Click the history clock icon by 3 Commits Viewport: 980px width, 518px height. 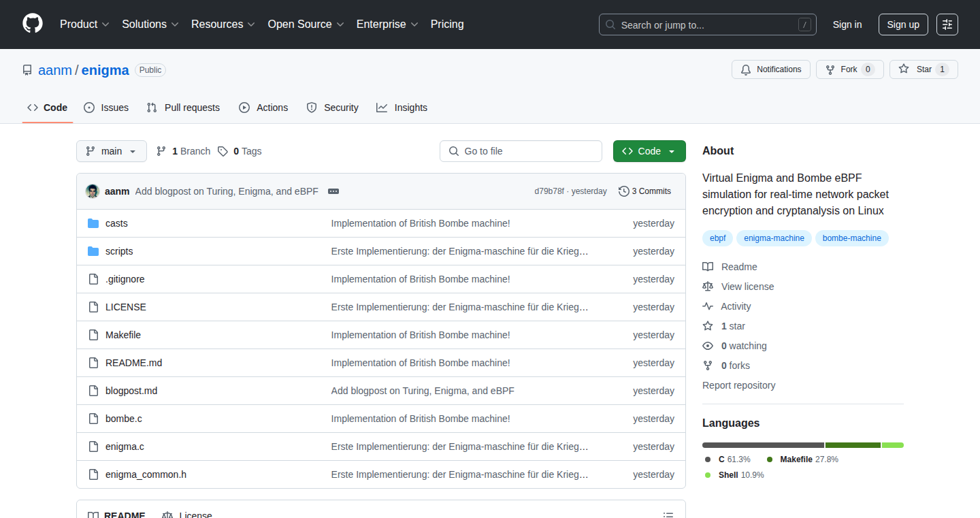click(x=623, y=191)
